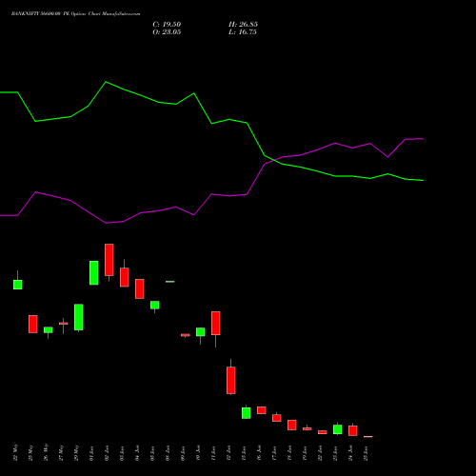Screen dimensions: 476x476
Task: Click the red candle above 16 Jun
Action: click(x=262, y=410)
